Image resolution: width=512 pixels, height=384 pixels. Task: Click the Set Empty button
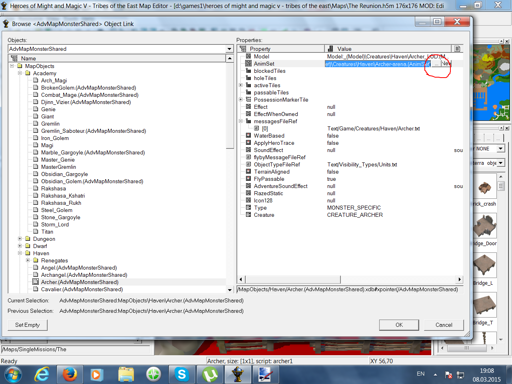click(27, 325)
